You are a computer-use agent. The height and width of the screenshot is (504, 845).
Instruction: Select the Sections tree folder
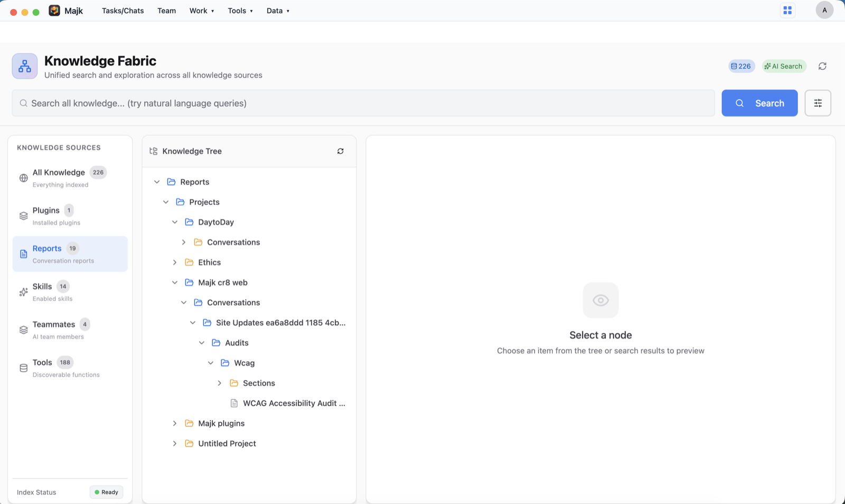point(259,383)
